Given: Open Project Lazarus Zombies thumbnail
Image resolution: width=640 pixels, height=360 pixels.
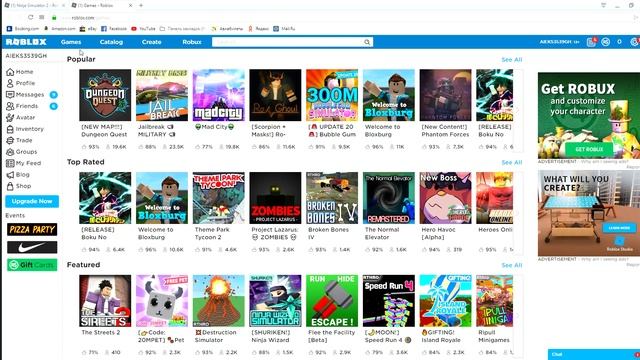Looking at the screenshot, I should click(275, 198).
